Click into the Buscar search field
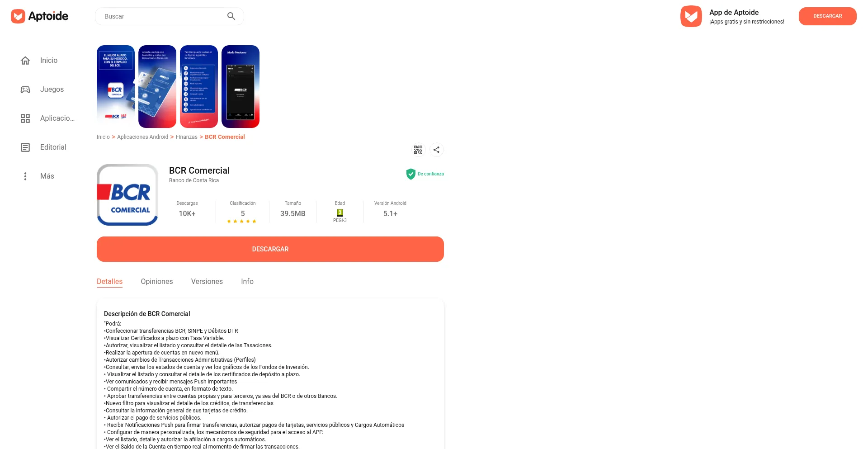Viewport: 868px width, 449px height. coord(163,16)
